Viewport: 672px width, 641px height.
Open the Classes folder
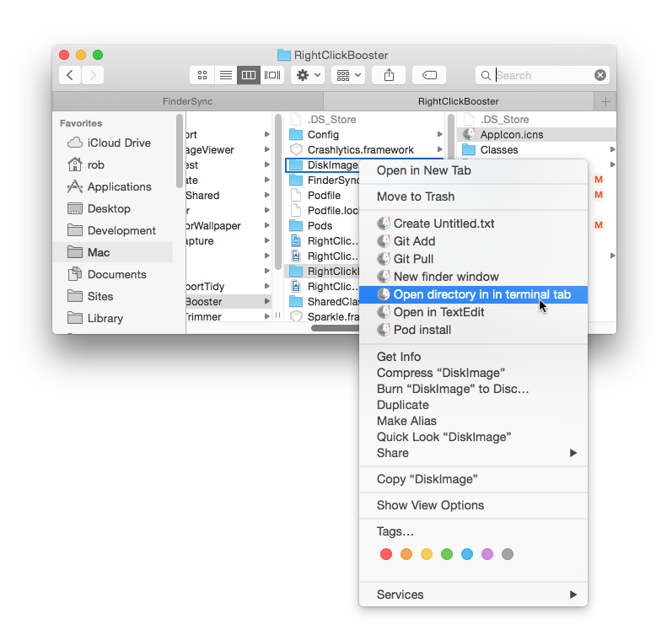click(536, 149)
